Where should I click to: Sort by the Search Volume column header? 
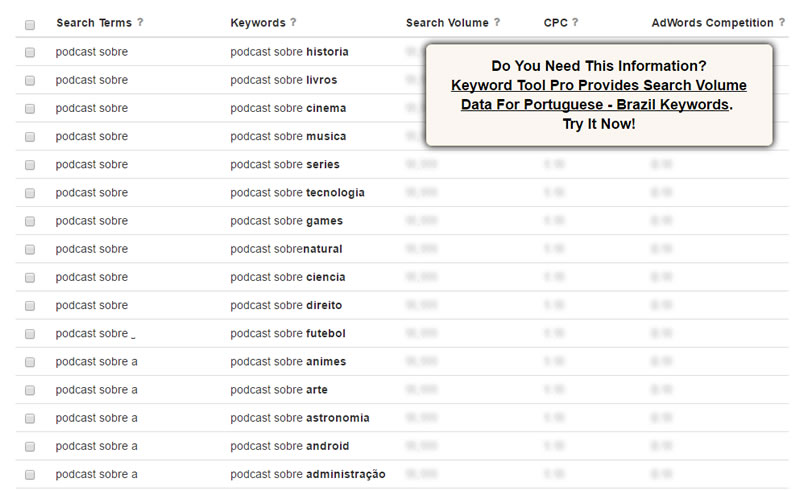447,22
